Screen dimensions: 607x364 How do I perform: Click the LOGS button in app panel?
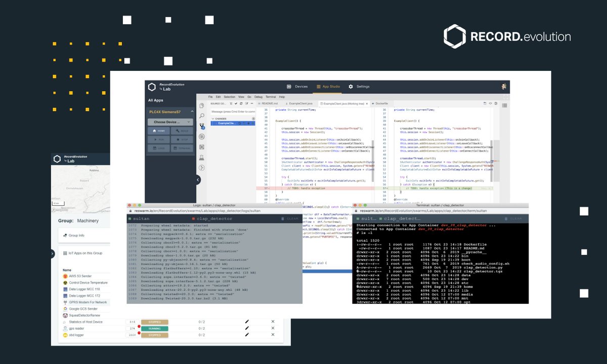tap(159, 148)
